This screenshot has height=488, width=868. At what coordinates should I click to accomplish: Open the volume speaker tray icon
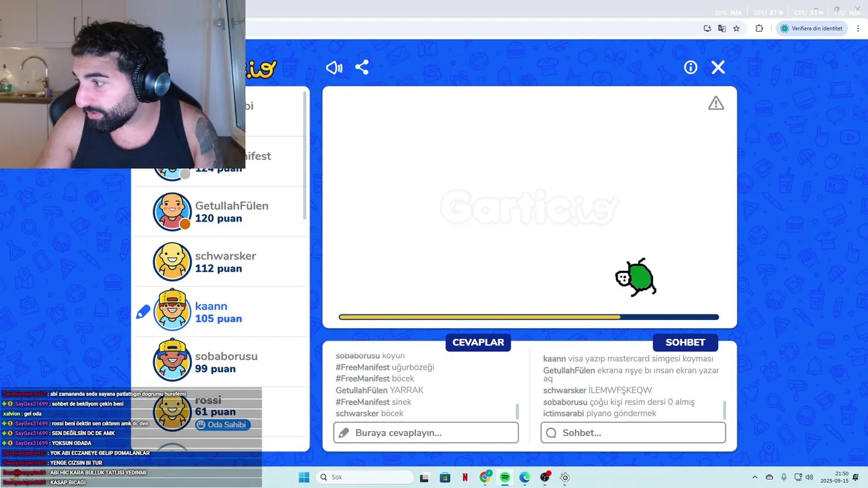pos(809,477)
